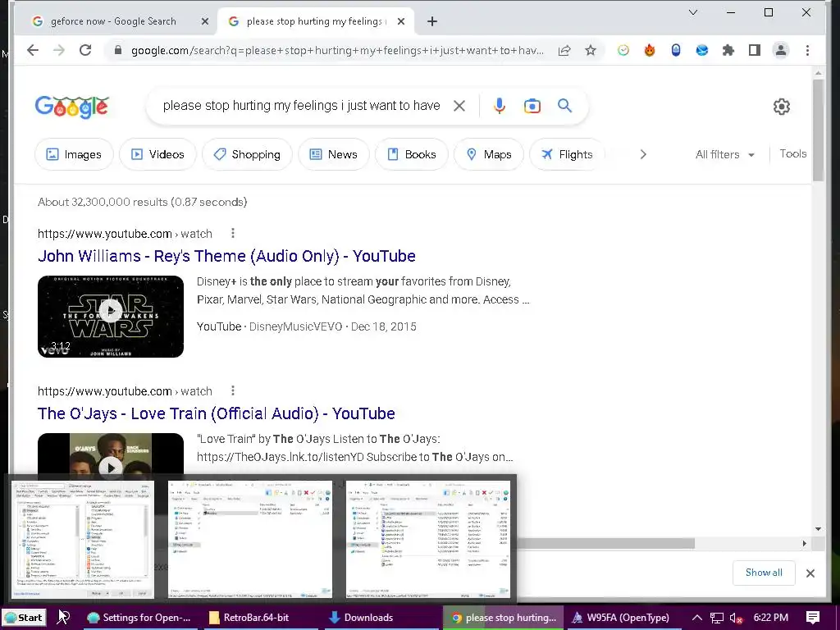The height and width of the screenshot is (630, 840).
Task: Click the horizontal page scrollbar
Action: tap(605, 544)
